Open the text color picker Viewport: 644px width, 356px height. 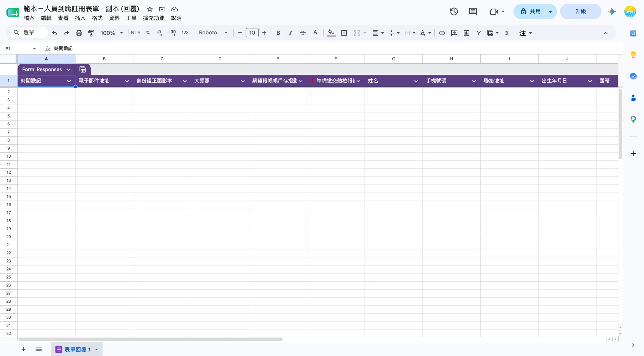(315, 33)
